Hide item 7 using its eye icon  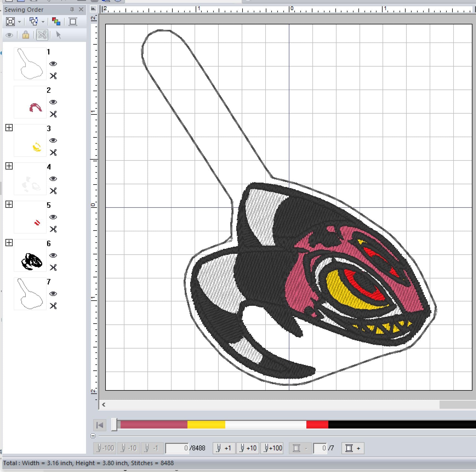[x=53, y=294]
